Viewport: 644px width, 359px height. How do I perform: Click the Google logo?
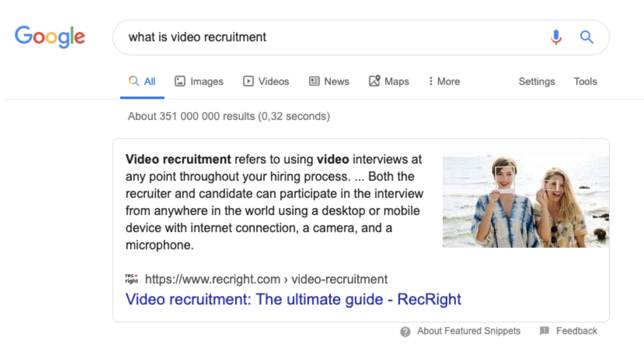coord(50,37)
